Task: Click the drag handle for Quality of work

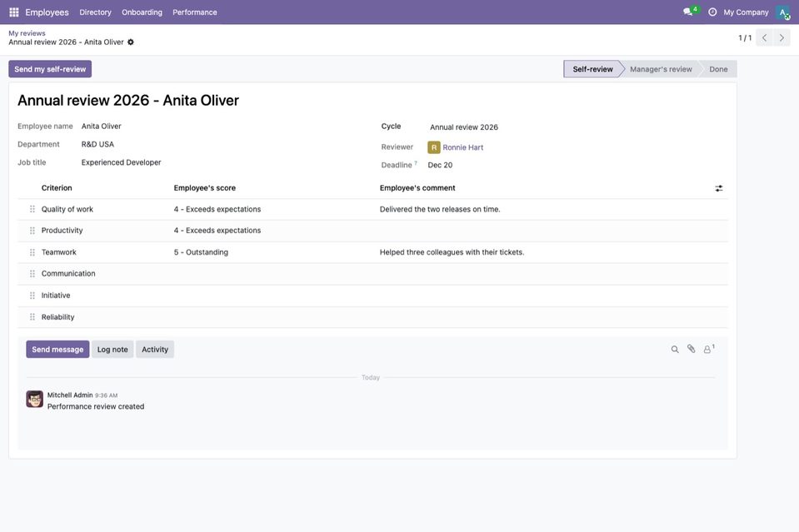Action: 32,209
